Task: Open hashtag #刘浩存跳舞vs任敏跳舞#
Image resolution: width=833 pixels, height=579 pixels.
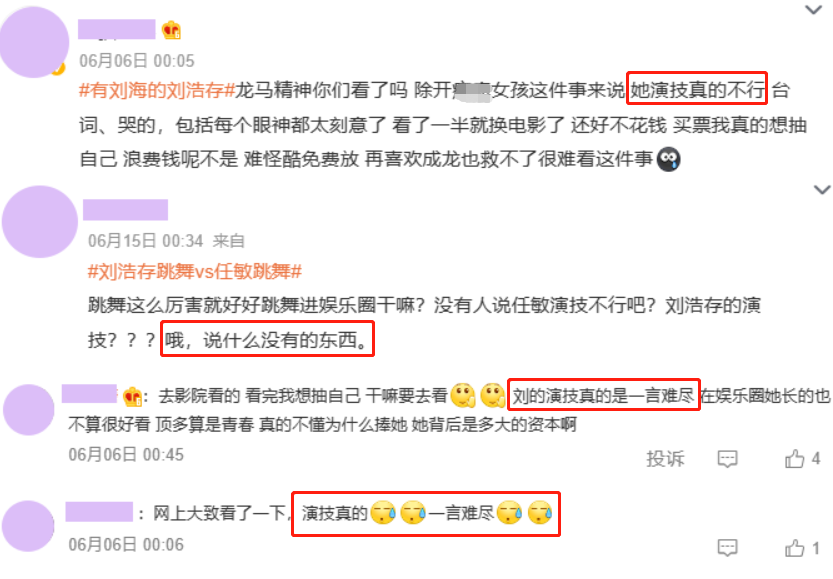Action: coord(194,272)
